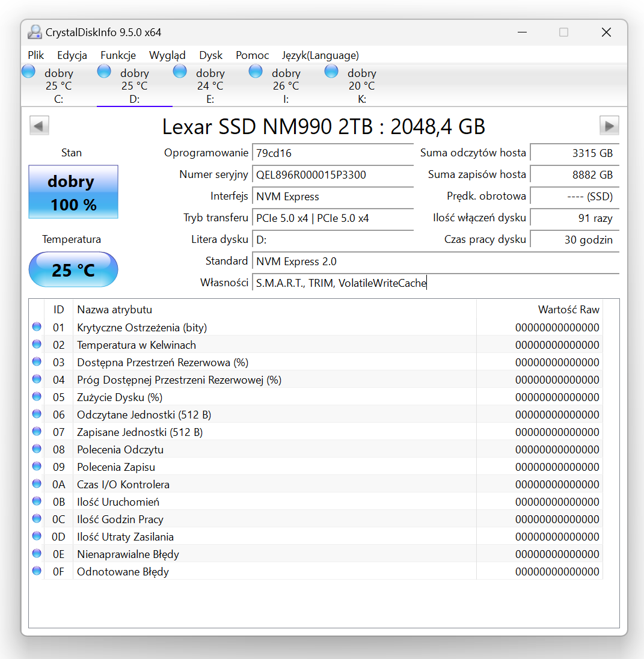Screen dimensions: 644x659
Task: Click the dobry 100 % health status button
Action: (x=73, y=192)
